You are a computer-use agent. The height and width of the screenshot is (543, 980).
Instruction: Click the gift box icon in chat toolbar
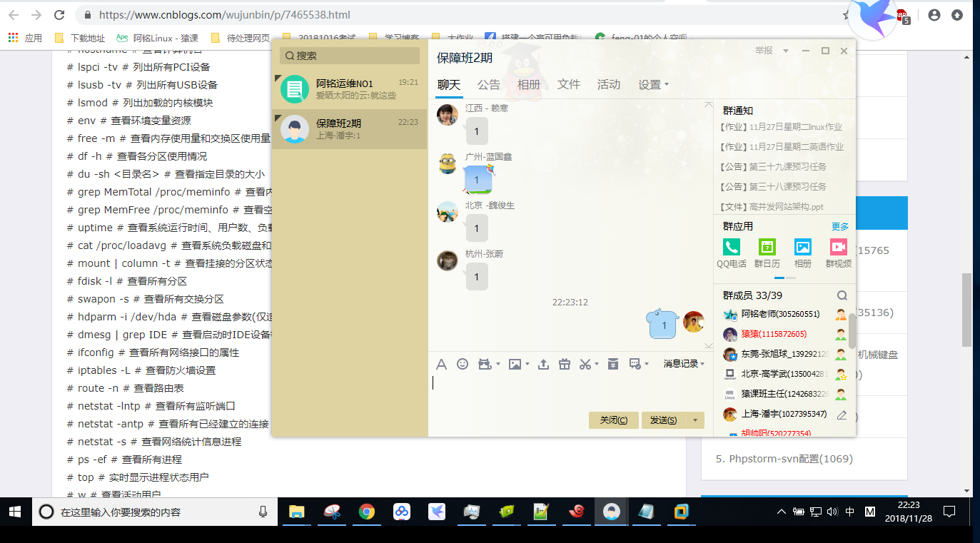point(565,364)
